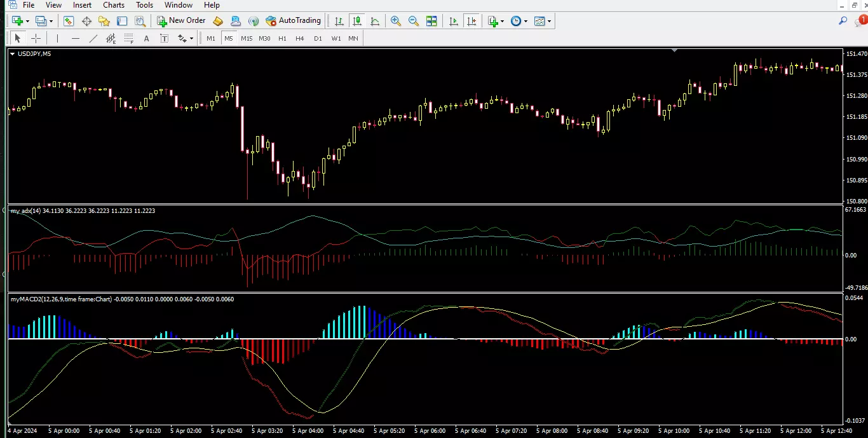The width and height of the screenshot is (868, 438).
Task: Switch chart to candlesticks mode
Action: 357,21
